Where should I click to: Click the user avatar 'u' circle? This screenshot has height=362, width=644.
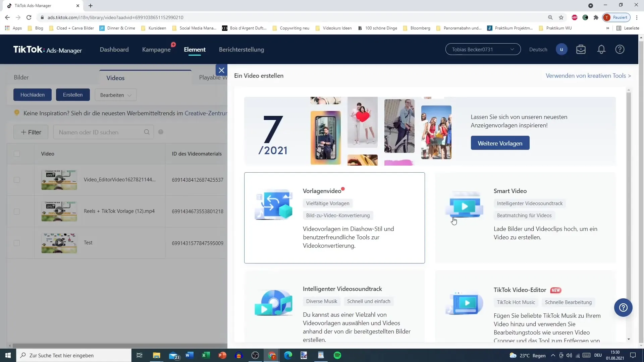click(561, 50)
